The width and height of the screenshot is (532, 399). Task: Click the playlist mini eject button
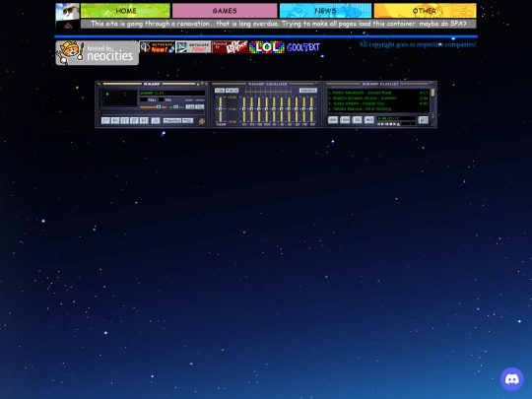[398, 124]
